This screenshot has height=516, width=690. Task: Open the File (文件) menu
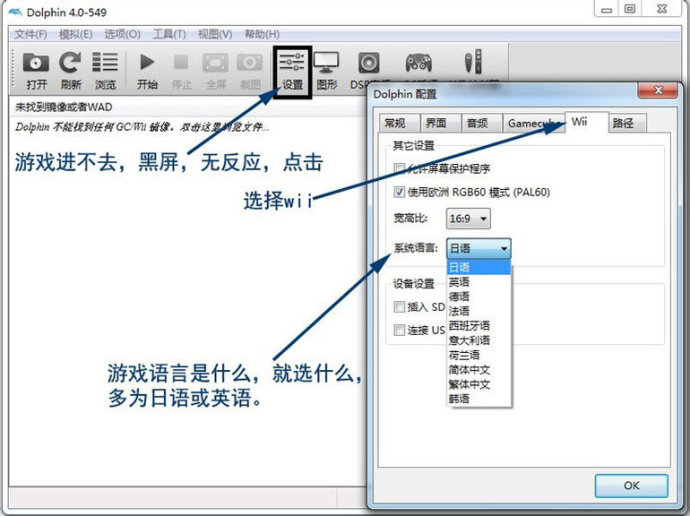30,34
